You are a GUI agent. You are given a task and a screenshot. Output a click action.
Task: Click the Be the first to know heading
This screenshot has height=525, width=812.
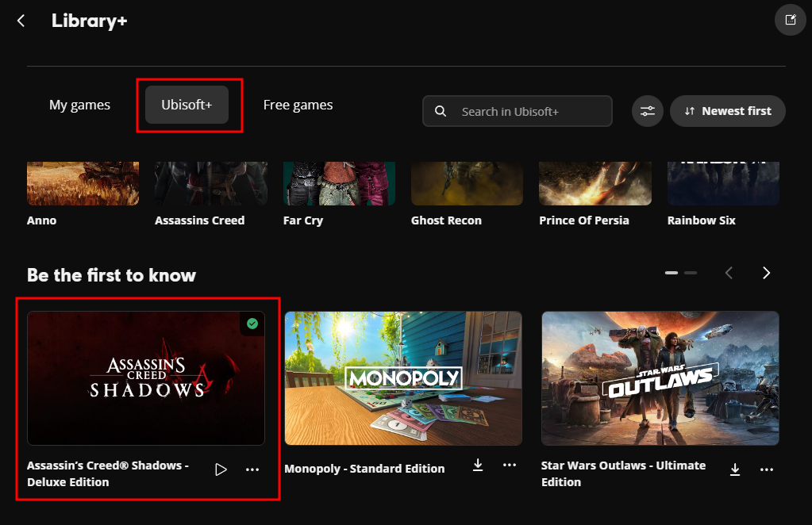pyautogui.click(x=111, y=275)
